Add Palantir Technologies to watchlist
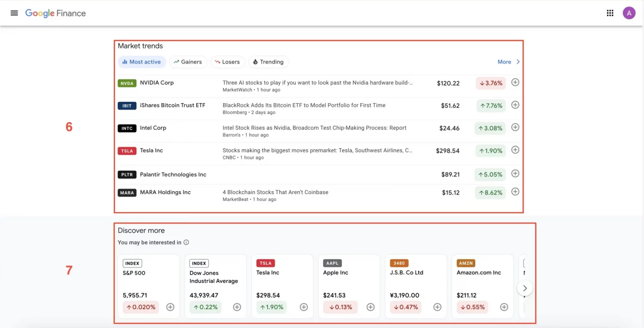Screen dimensions: 644x328 515,174
